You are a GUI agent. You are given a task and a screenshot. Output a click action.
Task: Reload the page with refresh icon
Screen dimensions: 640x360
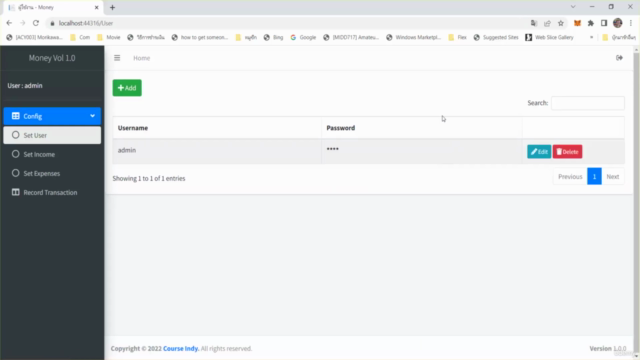[36, 23]
